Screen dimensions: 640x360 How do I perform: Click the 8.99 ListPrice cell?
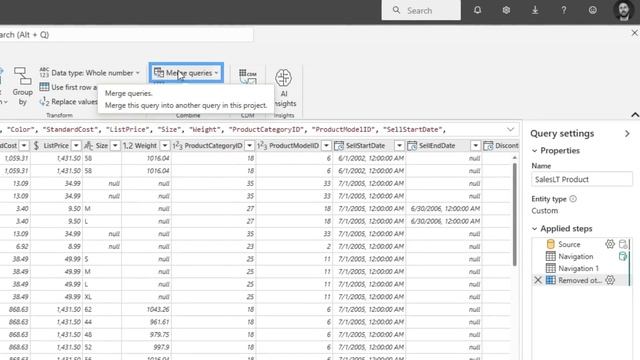point(56,247)
